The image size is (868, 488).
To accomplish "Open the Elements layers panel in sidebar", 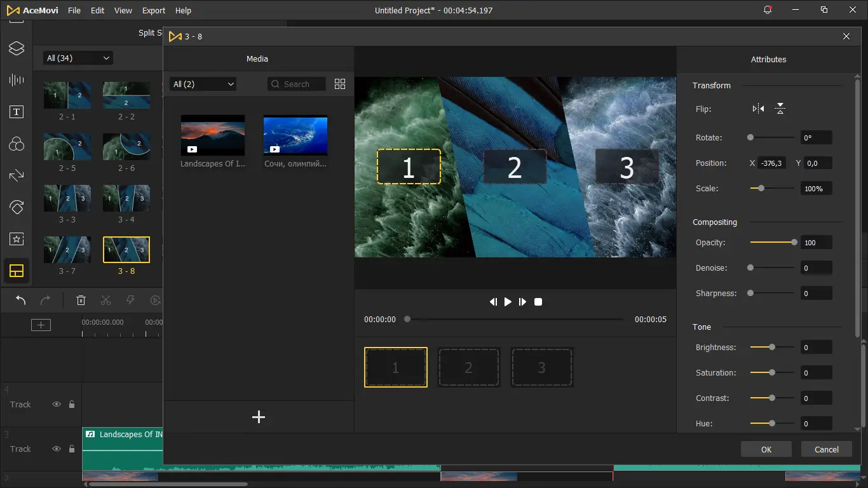I will pyautogui.click(x=17, y=48).
